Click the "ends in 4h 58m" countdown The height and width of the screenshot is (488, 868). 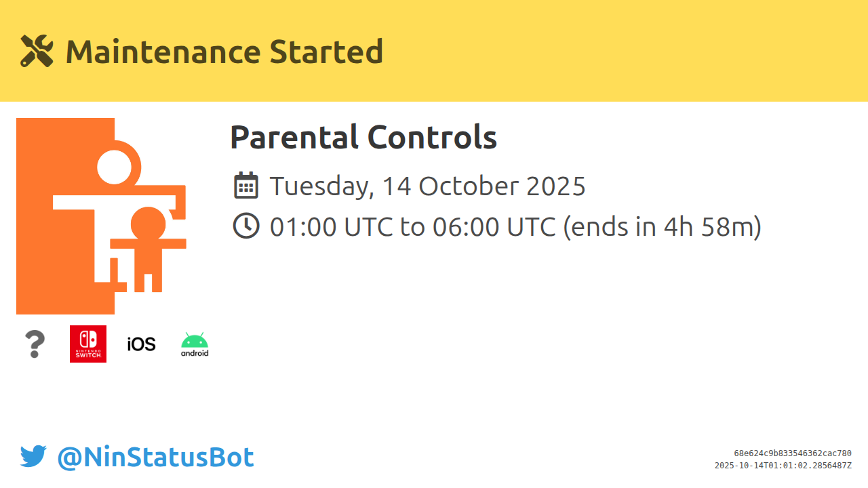click(x=663, y=226)
